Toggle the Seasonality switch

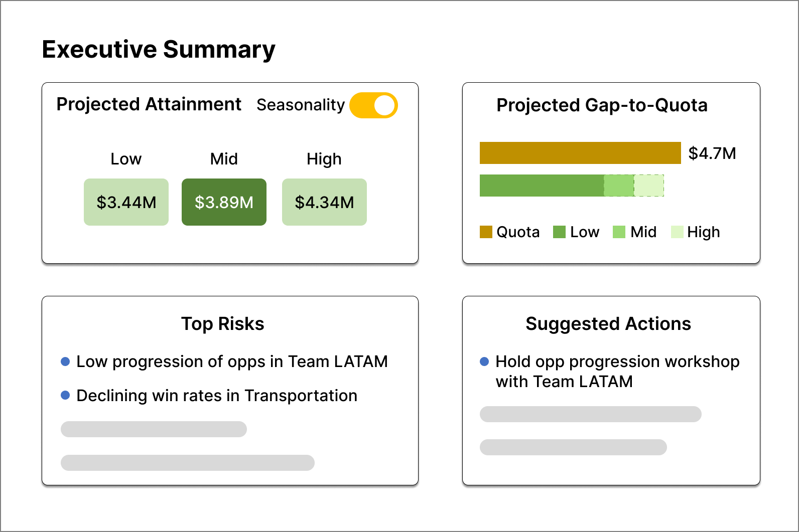(x=373, y=105)
